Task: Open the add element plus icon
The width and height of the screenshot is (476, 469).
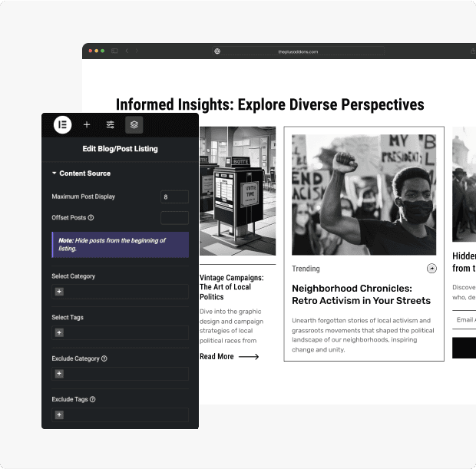Action: (x=87, y=124)
